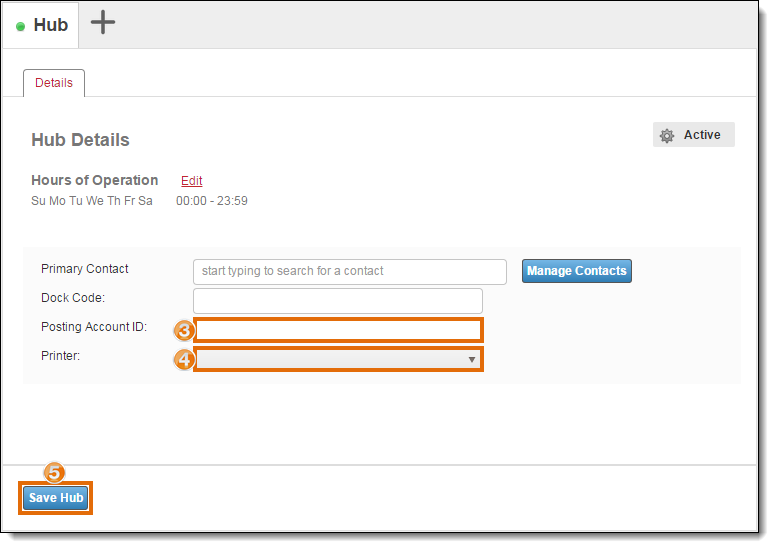
Task: Add a new tab with the plus icon
Action: click(x=103, y=23)
